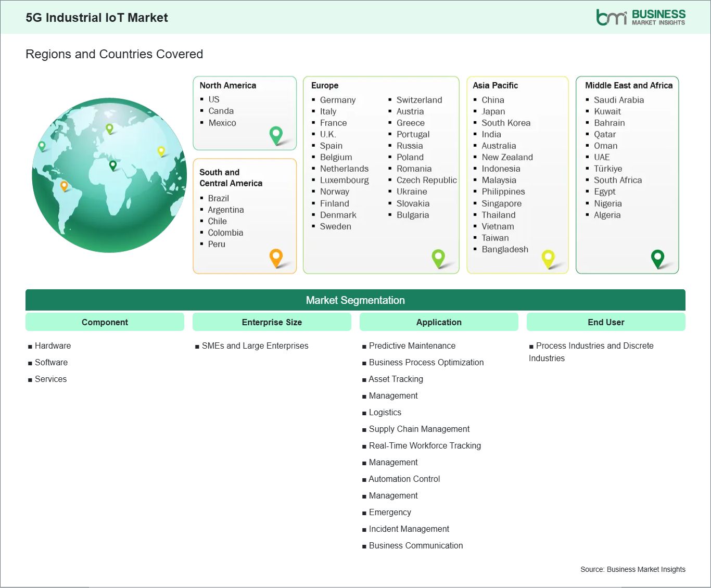This screenshot has height=588, width=711.
Task: Click the light green pin in Europe box
Action: (438, 257)
